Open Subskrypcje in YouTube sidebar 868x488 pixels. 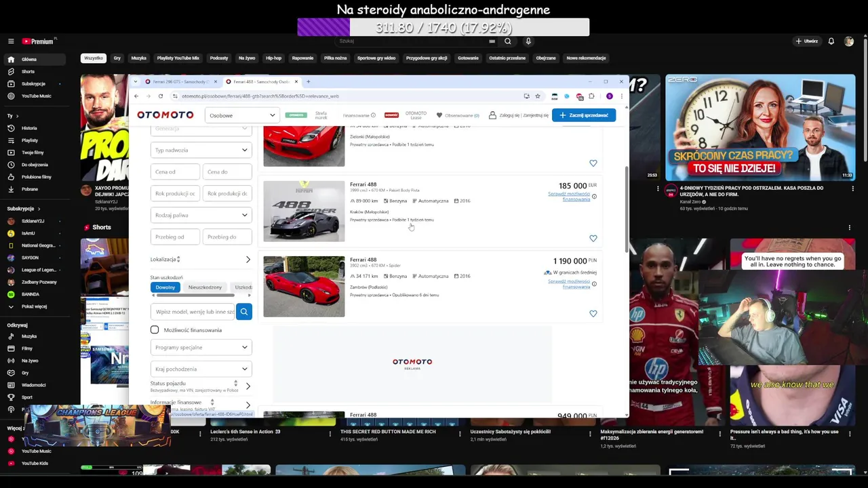pos(34,83)
